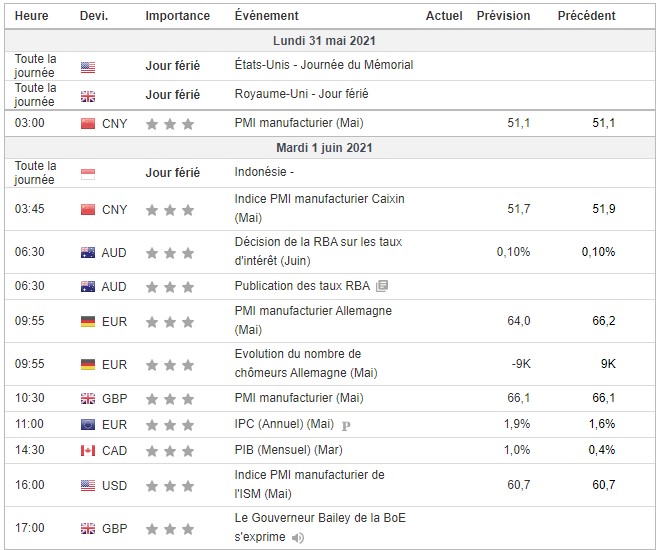Click the China flag in the Caixin PMI row
Image resolution: width=658 pixels, height=550 pixels.
click(x=88, y=210)
